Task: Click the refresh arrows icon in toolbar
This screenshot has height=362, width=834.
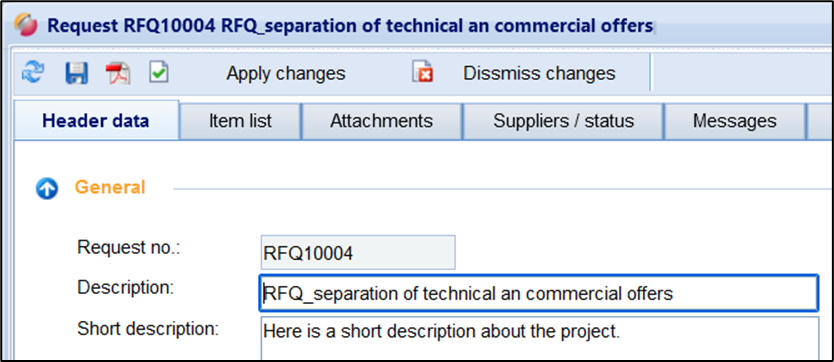Action: pyautogui.click(x=33, y=73)
